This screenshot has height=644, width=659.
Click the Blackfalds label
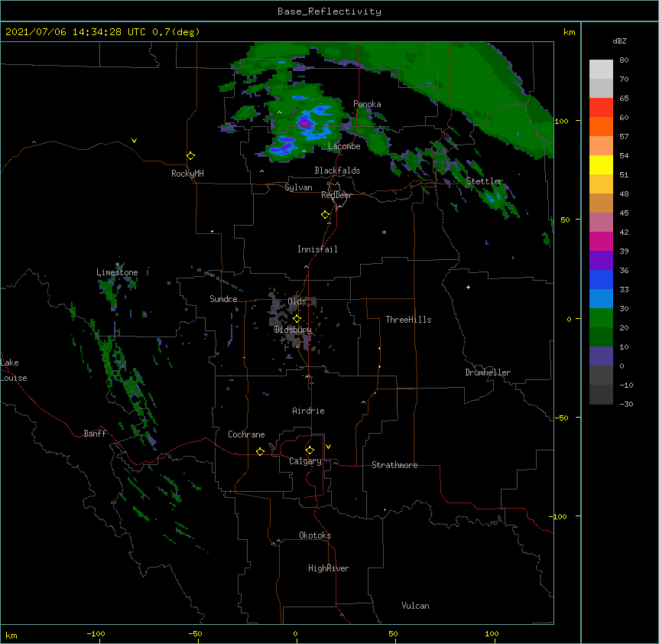tap(337, 171)
